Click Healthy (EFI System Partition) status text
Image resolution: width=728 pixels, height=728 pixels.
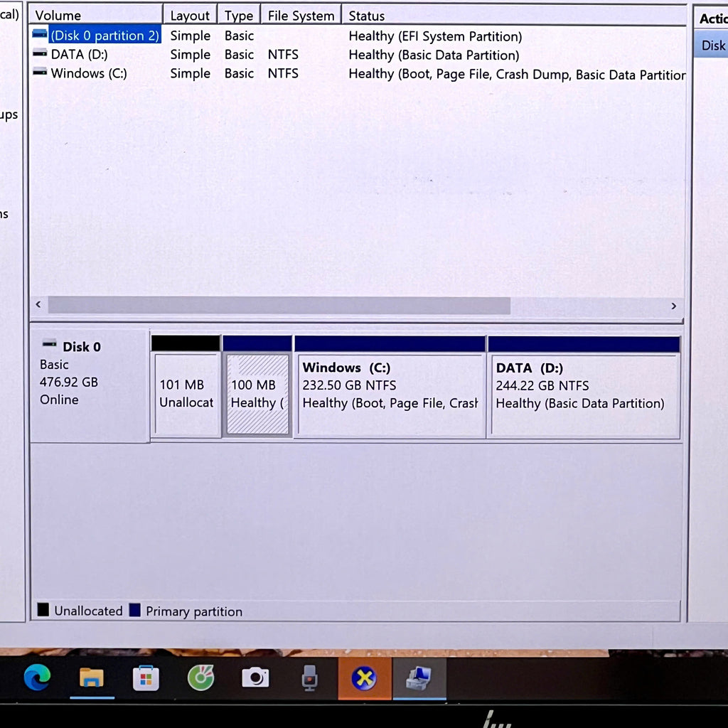[435, 36]
